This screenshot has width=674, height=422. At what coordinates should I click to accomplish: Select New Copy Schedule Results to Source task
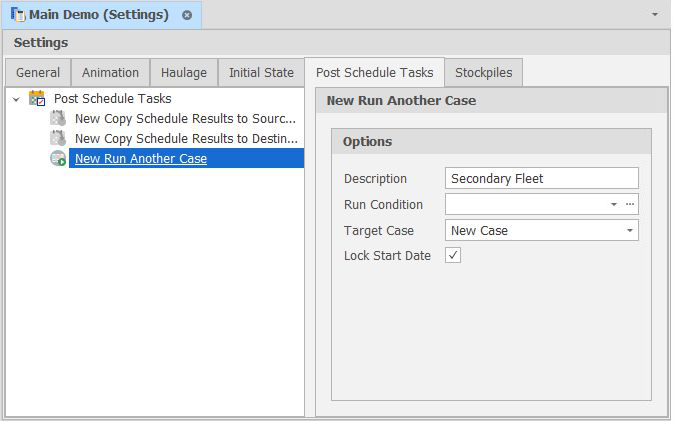click(x=186, y=118)
